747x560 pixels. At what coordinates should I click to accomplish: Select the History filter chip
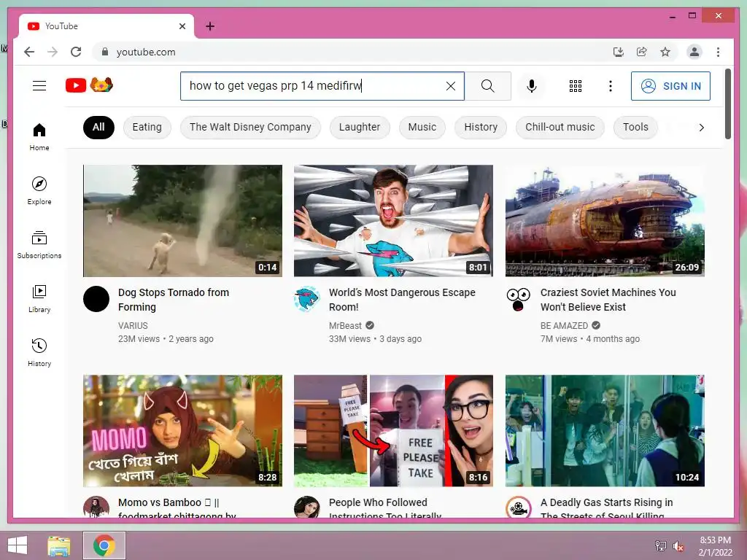tap(481, 127)
